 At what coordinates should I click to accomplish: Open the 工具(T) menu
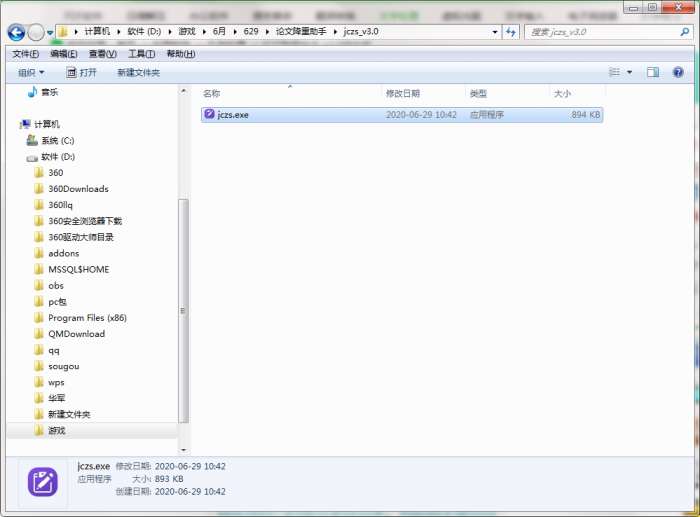(141, 54)
